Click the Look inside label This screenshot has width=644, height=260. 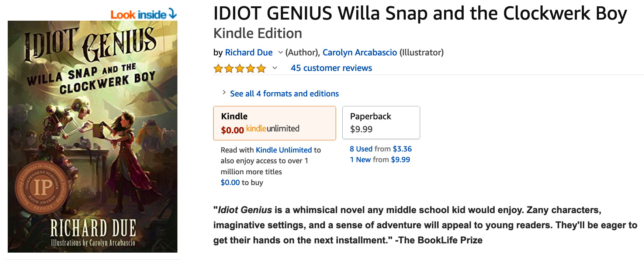(x=138, y=15)
